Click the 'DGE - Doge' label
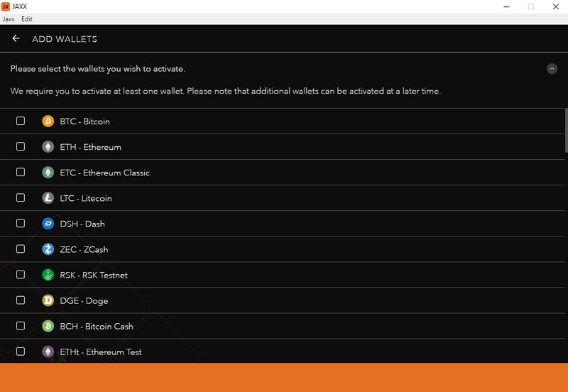This screenshot has width=568, height=392. click(84, 301)
